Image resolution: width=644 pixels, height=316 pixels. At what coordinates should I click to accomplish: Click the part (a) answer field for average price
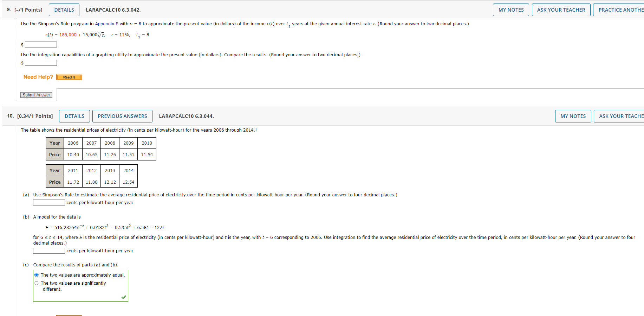(48, 202)
